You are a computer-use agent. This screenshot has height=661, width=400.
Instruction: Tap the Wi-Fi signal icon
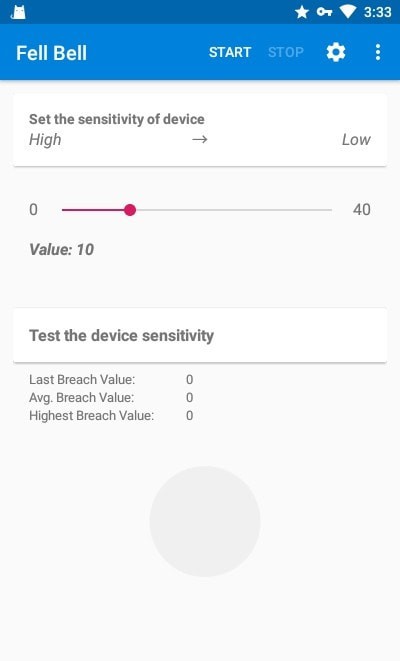click(348, 12)
